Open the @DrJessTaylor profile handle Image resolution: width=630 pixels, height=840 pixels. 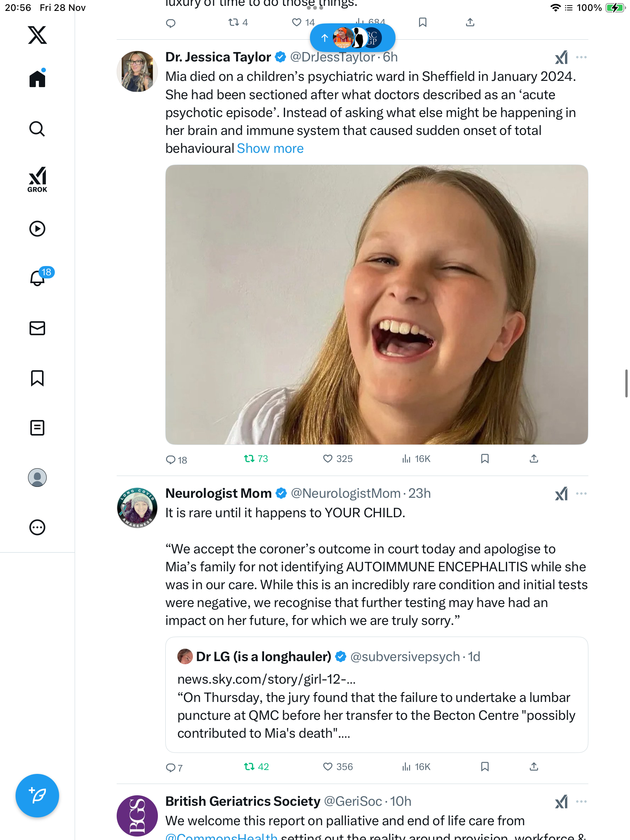(x=332, y=57)
